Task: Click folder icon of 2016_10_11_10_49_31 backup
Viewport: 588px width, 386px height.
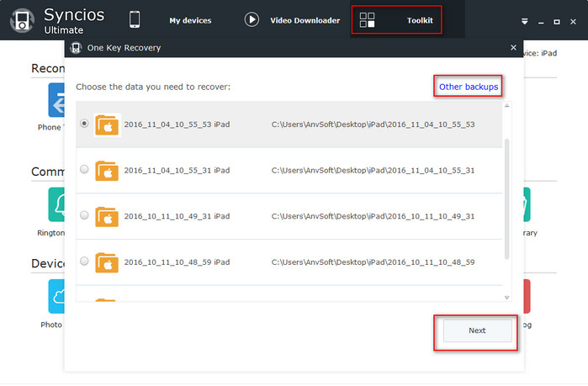Action: pos(107,217)
